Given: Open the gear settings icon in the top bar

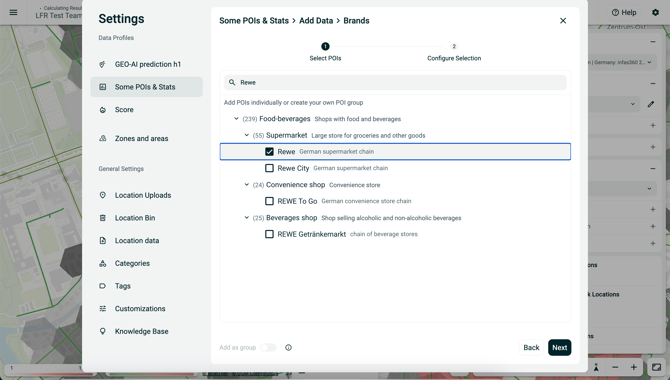Looking at the screenshot, I should pyautogui.click(x=655, y=12).
